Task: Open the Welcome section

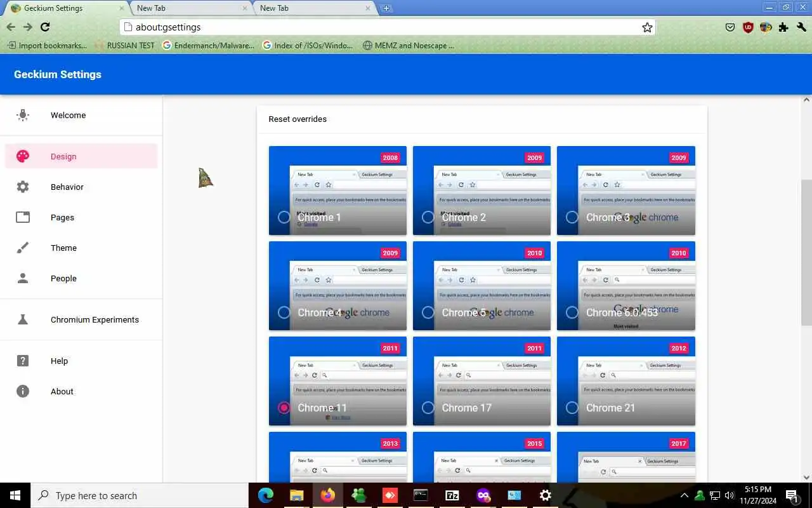Action: [81, 115]
